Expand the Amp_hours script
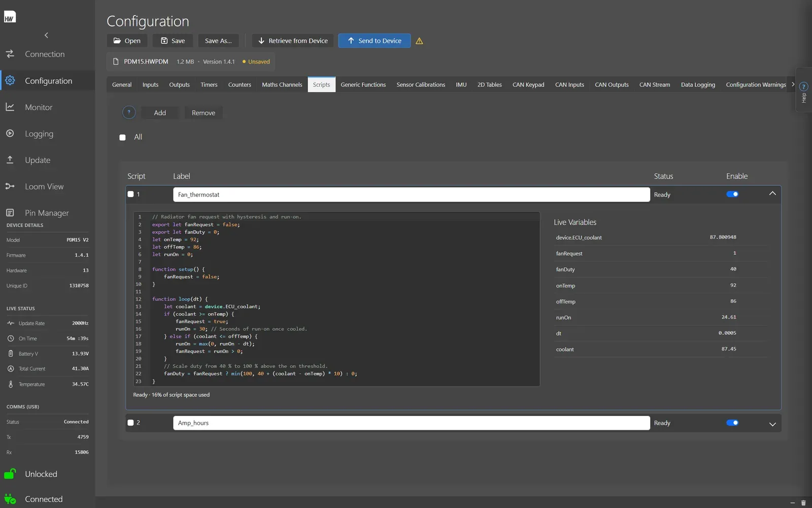Viewport: 812px width, 508px height. (772, 424)
